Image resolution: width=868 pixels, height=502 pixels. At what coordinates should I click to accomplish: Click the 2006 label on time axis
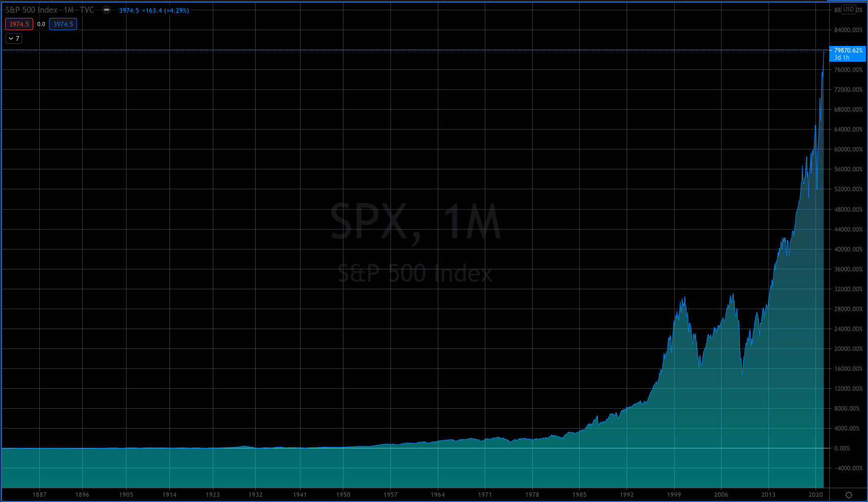pyautogui.click(x=721, y=494)
